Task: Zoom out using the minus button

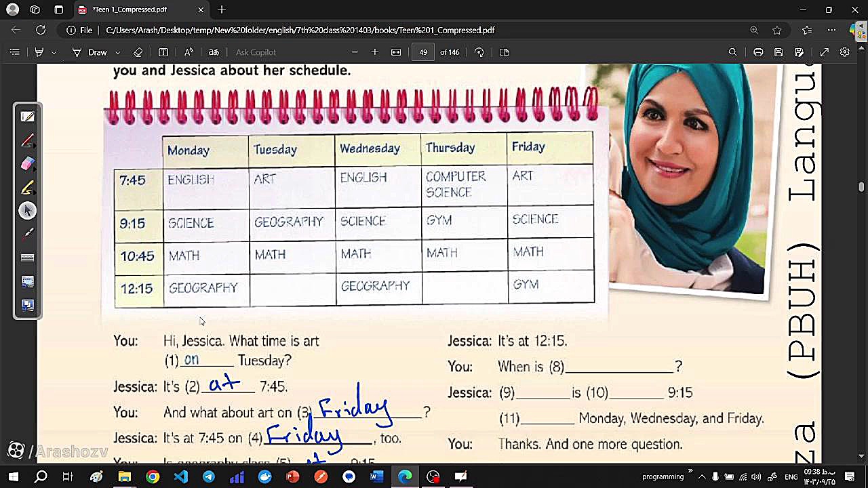Action: pyautogui.click(x=355, y=52)
